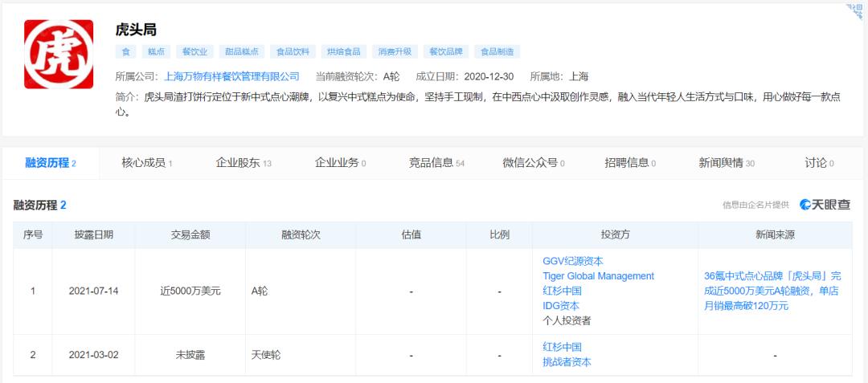Click the 糕点 tag
This screenshot has width=868, height=383.
[156, 52]
